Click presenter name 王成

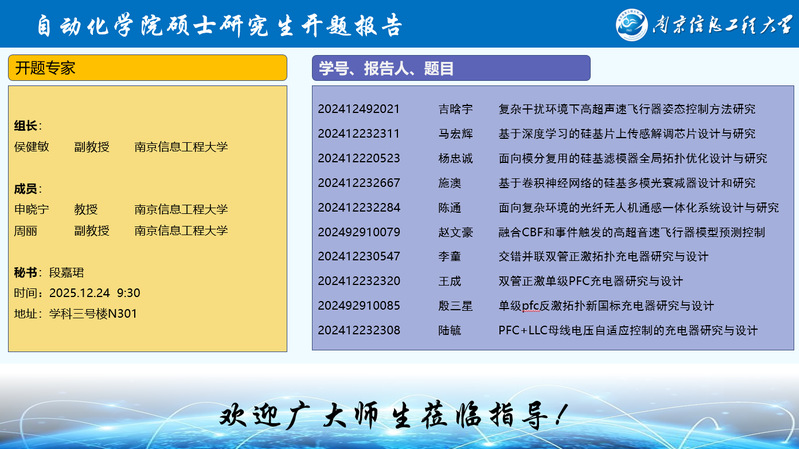click(x=449, y=281)
